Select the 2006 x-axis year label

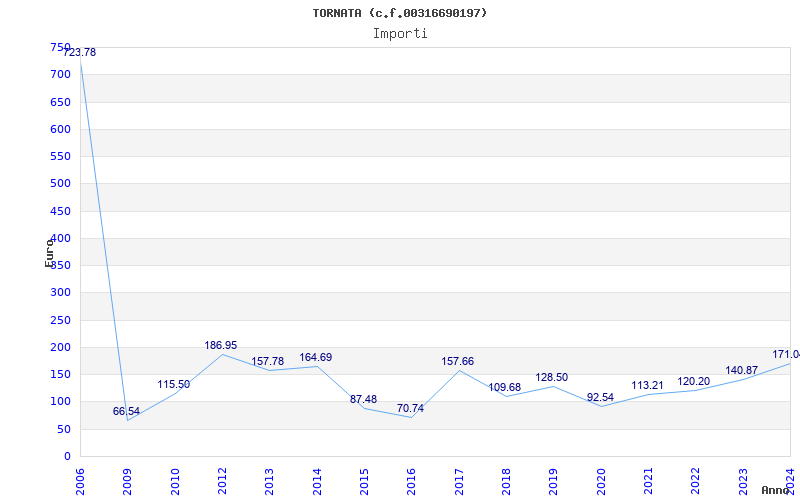point(81,482)
